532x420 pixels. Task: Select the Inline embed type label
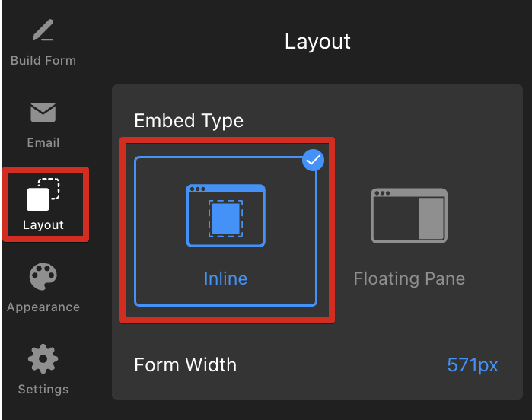(225, 278)
